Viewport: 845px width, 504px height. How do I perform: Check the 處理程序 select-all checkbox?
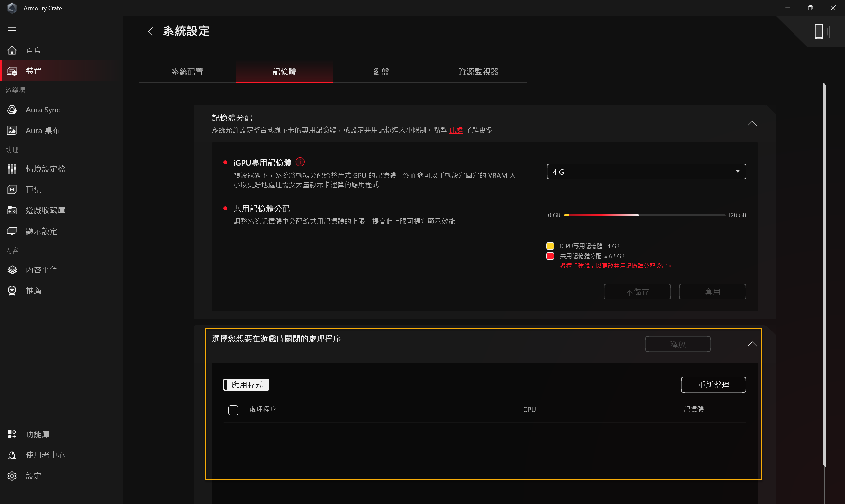coord(233,410)
